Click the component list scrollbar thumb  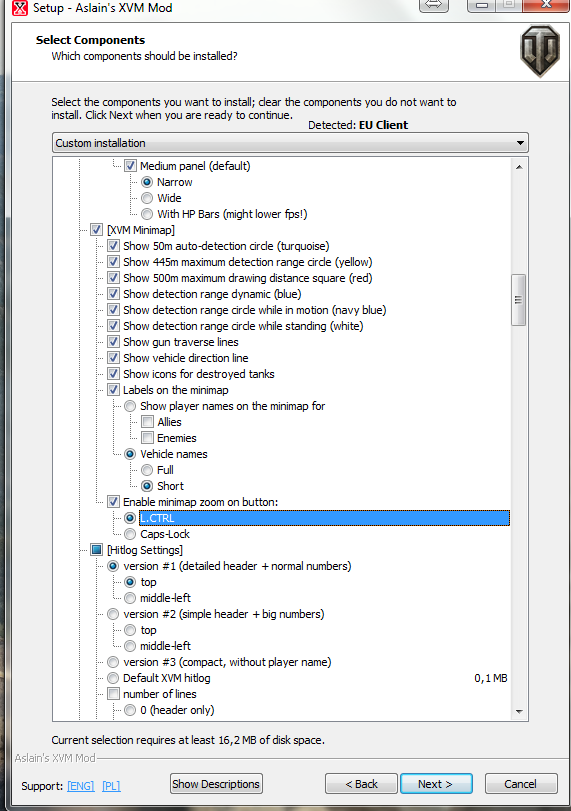click(x=518, y=300)
